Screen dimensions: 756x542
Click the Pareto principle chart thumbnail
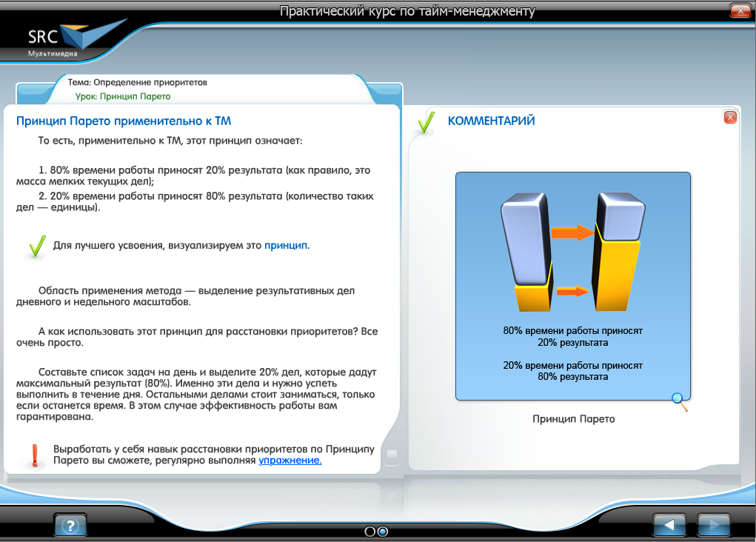[x=573, y=286]
